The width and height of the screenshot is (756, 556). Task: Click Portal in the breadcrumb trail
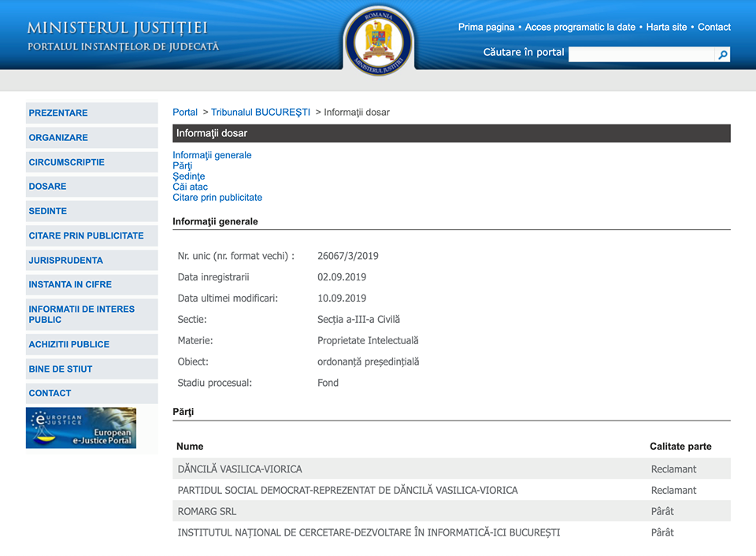pos(185,112)
